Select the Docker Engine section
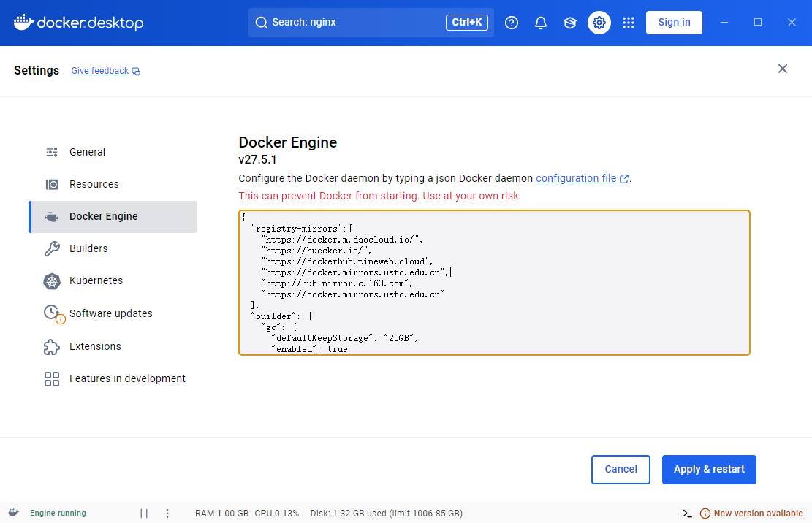Image resolution: width=812 pixels, height=523 pixels. pyautogui.click(x=113, y=217)
